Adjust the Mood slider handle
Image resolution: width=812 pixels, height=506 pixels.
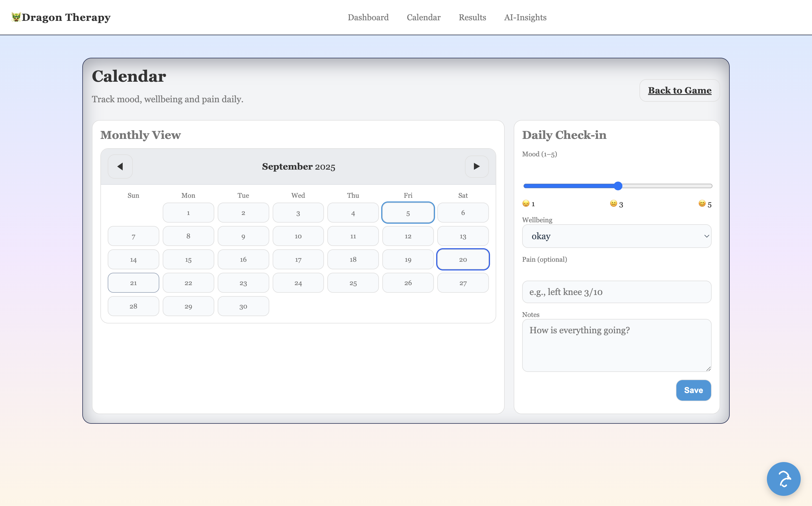click(x=618, y=186)
